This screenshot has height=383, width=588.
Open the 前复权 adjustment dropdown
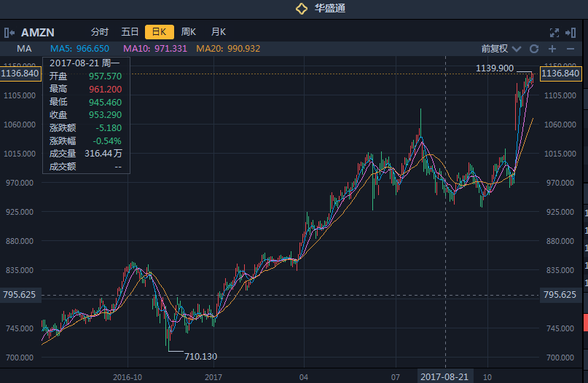501,49
